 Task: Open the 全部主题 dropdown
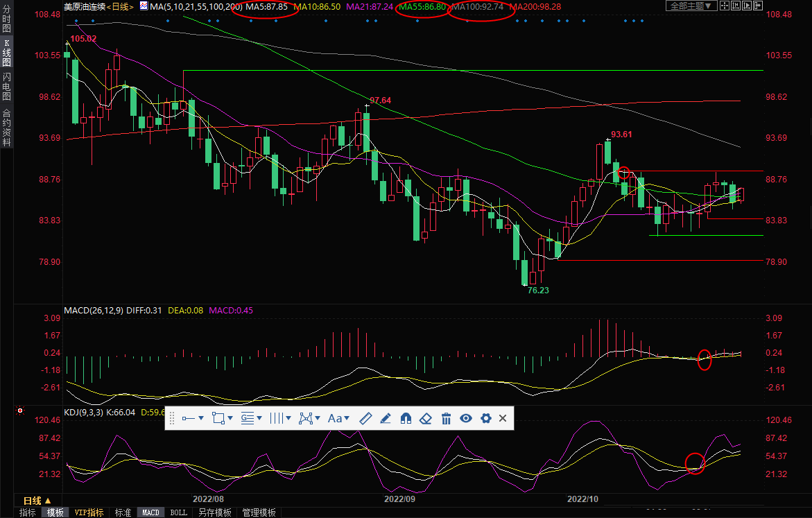pos(689,6)
